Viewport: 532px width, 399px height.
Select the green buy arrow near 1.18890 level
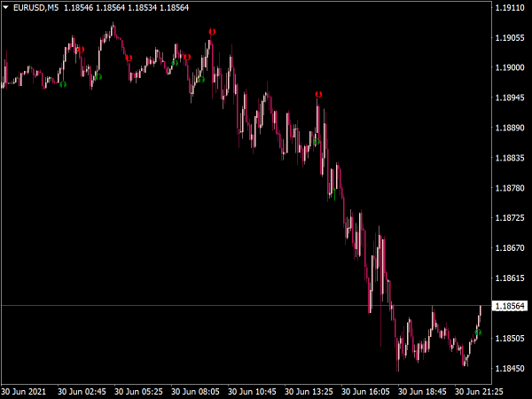pyautogui.click(x=317, y=142)
